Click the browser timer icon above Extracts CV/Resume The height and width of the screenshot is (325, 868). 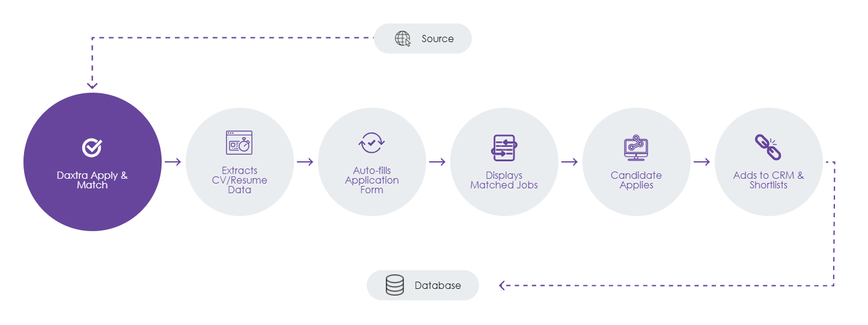pos(239,143)
